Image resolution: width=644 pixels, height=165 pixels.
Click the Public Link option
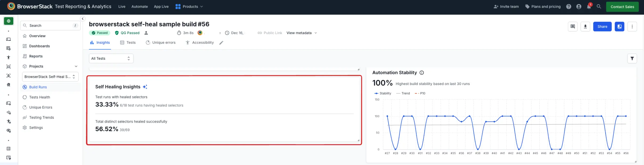tap(270, 33)
